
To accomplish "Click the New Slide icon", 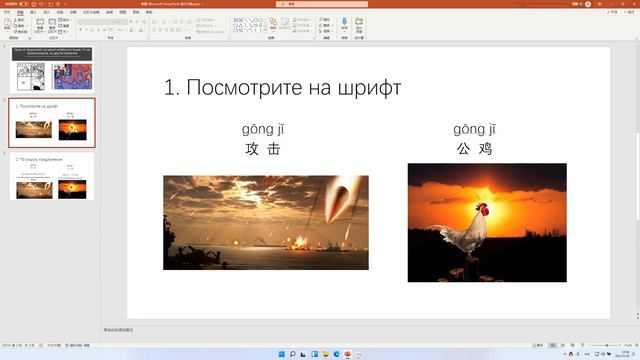I will [x=40, y=21].
